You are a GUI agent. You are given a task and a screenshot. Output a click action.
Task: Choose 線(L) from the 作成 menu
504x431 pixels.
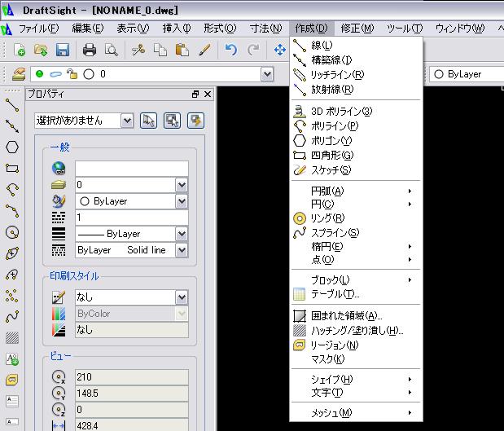coord(356,46)
